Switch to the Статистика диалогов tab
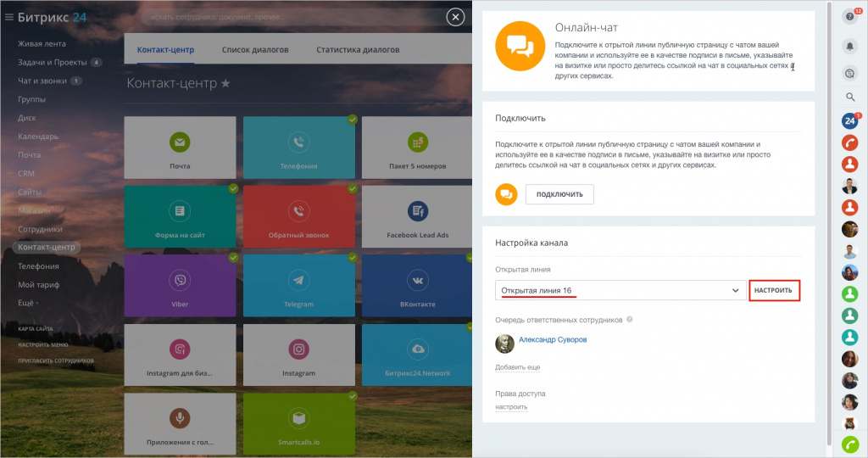This screenshot has width=868, height=458. point(358,49)
